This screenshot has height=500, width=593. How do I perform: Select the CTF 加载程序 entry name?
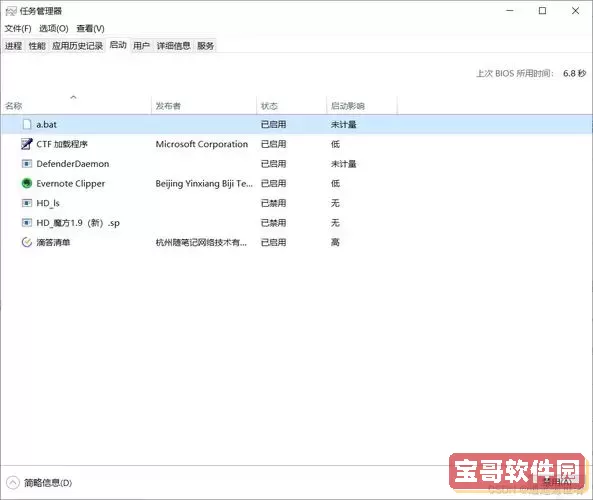click(x=62, y=144)
